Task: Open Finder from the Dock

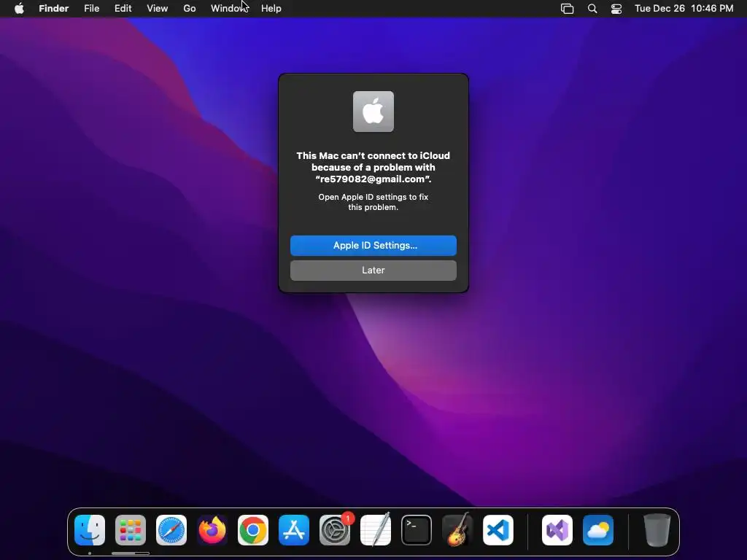Action: tap(90, 530)
